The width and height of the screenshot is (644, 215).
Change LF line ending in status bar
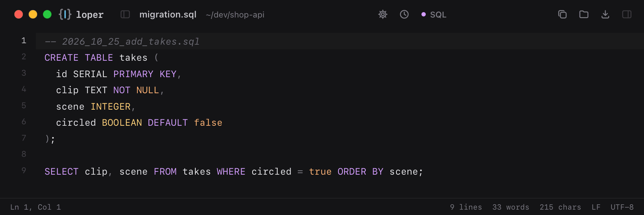point(596,207)
